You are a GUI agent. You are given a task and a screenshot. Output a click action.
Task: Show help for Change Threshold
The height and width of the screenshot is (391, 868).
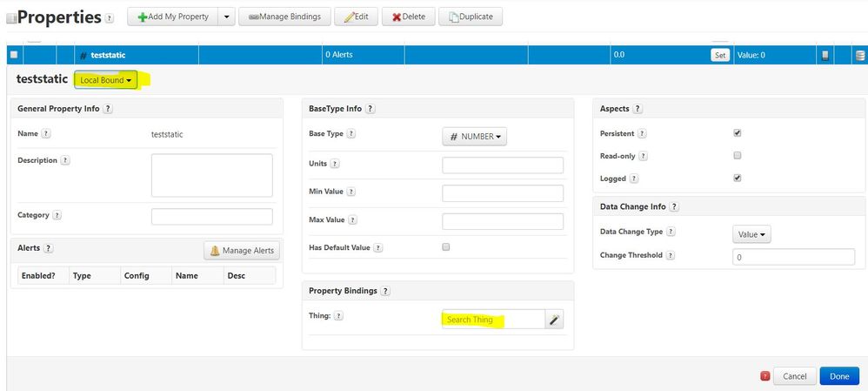click(x=671, y=255)
